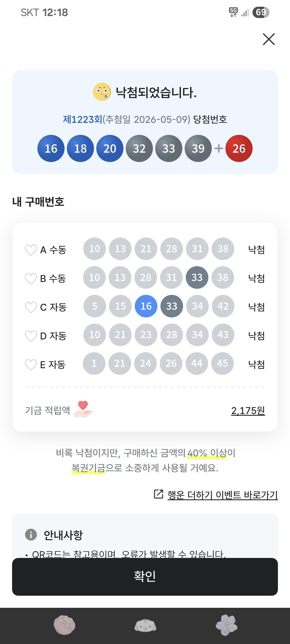
Task: Open the puppy face icon in bottom bar
Action: tap(145, 625)
